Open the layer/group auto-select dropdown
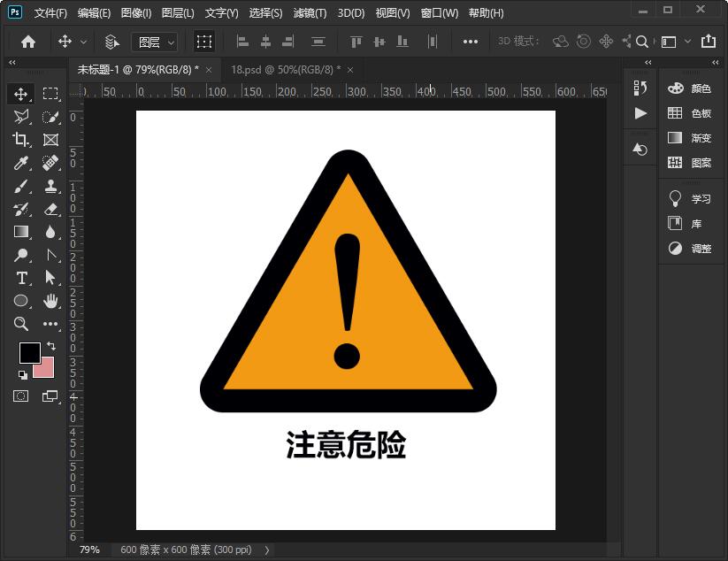The width and height of the screenshot is (728, 561). [154, 42]
